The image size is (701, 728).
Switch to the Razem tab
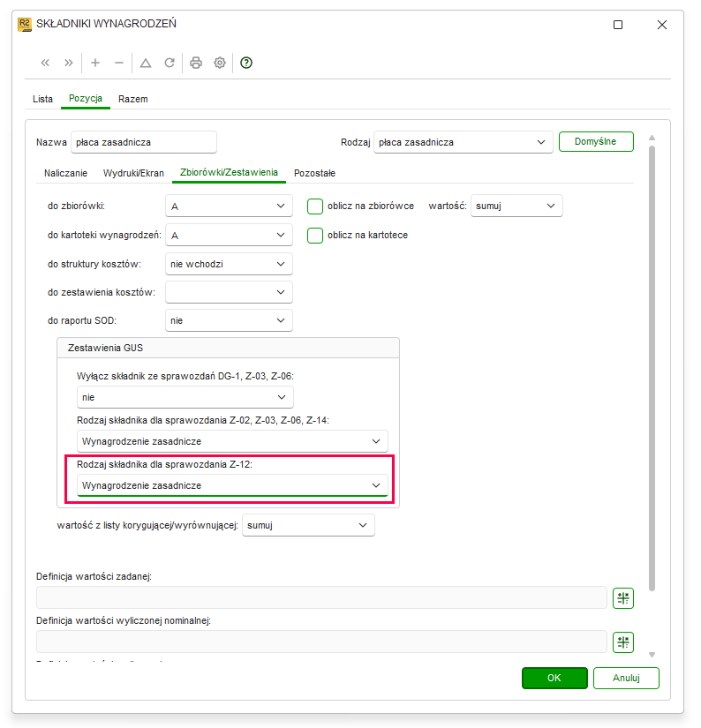[132, 99]
